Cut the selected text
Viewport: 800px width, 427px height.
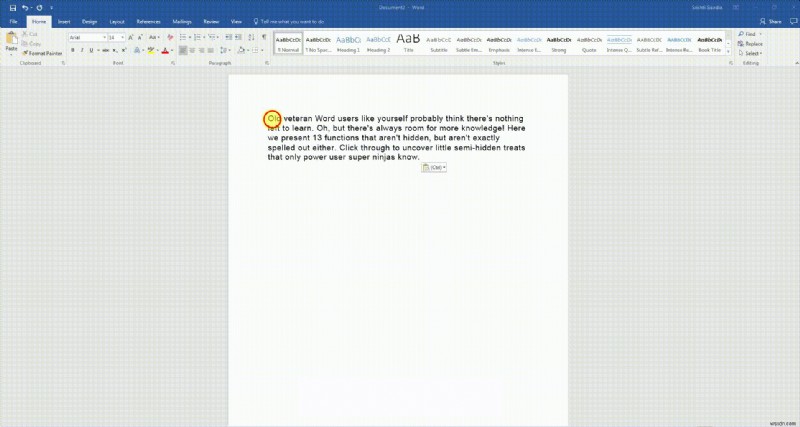pyautogui.click(x=30, y=34)
